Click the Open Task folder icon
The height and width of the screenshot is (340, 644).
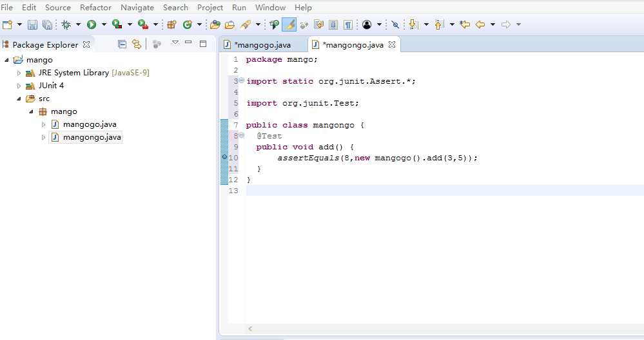click(230, 24)
